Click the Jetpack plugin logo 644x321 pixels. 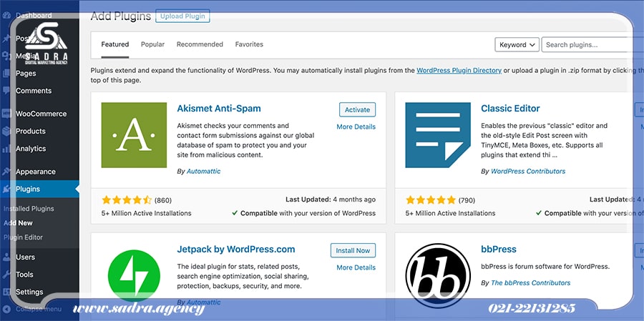[x=134, y=276]
